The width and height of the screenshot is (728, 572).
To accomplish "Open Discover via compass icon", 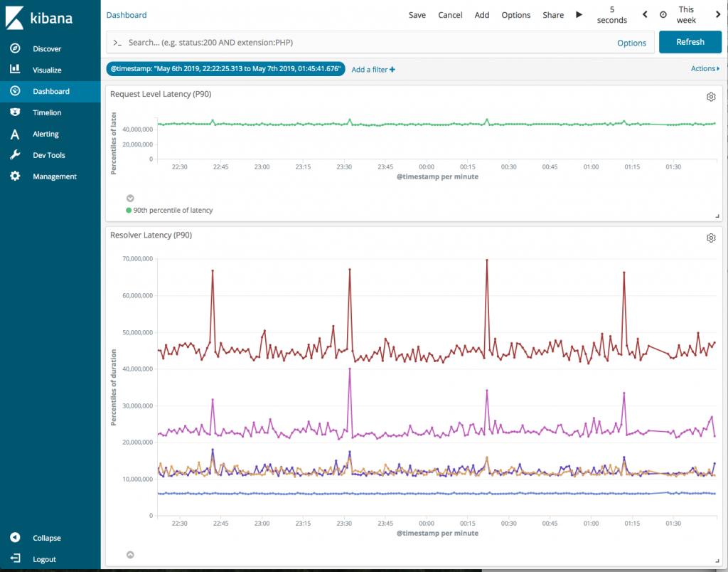I will pyautogui.click(x=15, y=49).
